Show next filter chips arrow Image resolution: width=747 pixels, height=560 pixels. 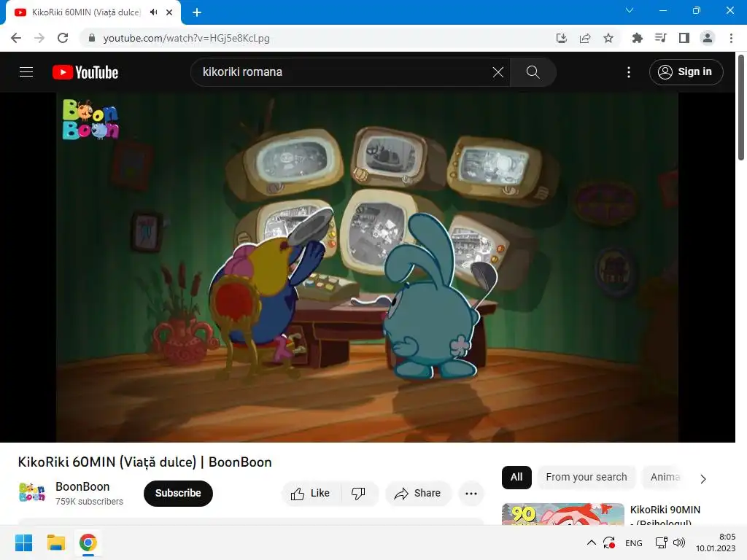703,479
